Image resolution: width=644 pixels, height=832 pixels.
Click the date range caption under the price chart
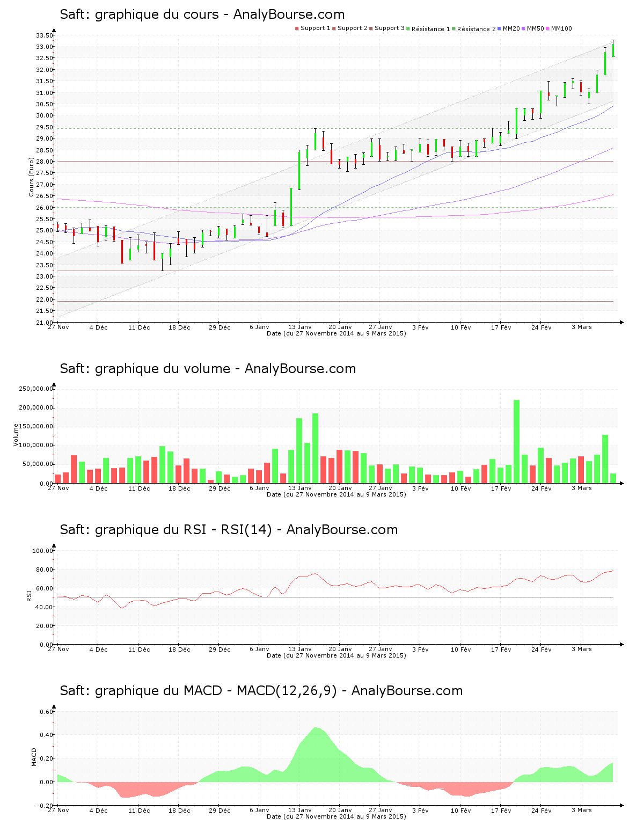pos(336,333)
